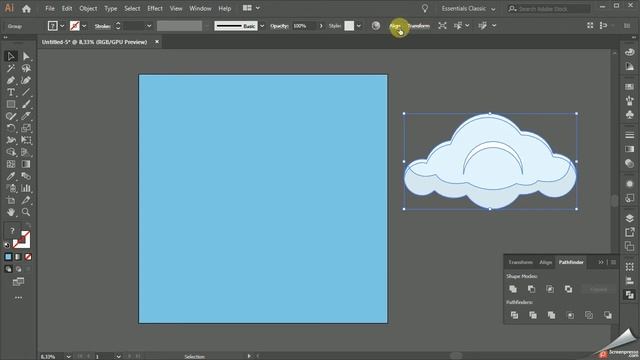Select the Type tool
Image resolution: width=640 pixels, height=360 pixels.
pyautogui.click(x=11, y=92)
